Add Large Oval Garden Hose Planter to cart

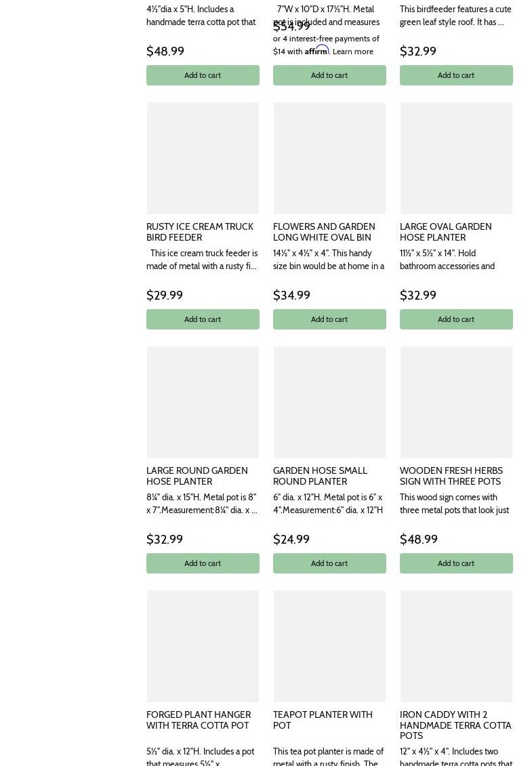(456, 319)
